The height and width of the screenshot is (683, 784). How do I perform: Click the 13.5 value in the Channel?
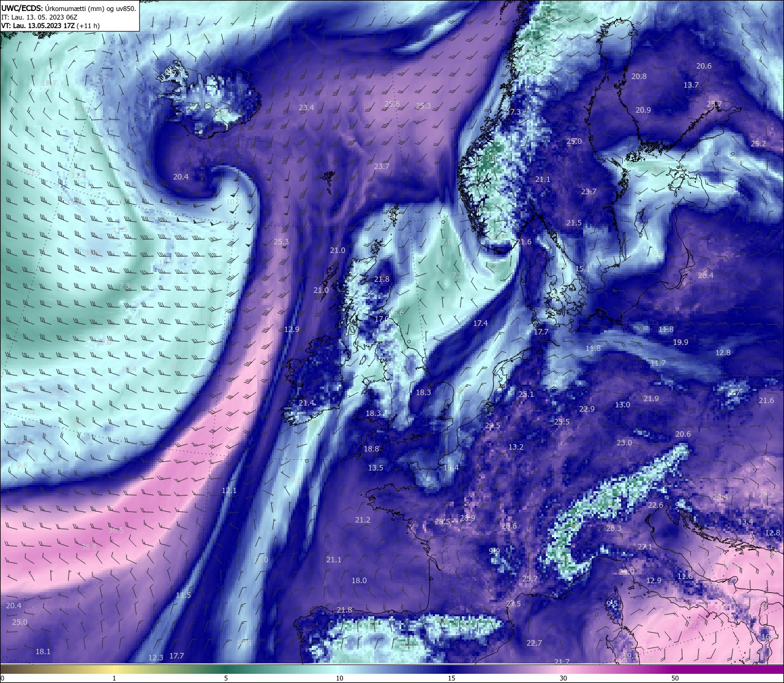[375, 468]
